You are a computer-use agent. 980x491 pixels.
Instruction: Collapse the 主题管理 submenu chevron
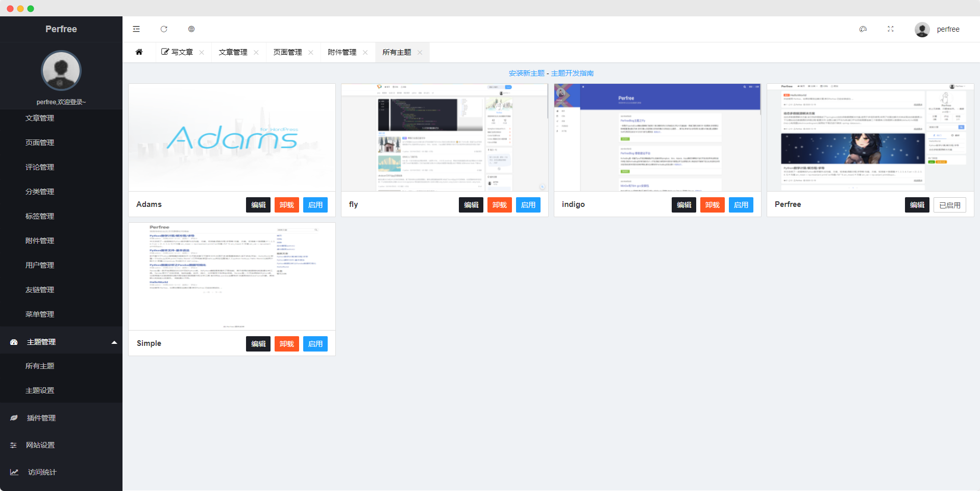click(x=114, y=342)
